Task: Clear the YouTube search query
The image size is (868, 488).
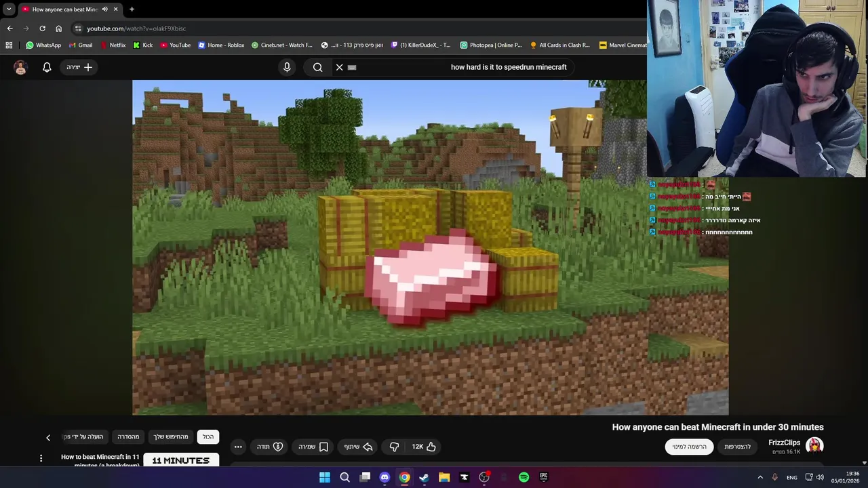Action: (x=340, y=67)
